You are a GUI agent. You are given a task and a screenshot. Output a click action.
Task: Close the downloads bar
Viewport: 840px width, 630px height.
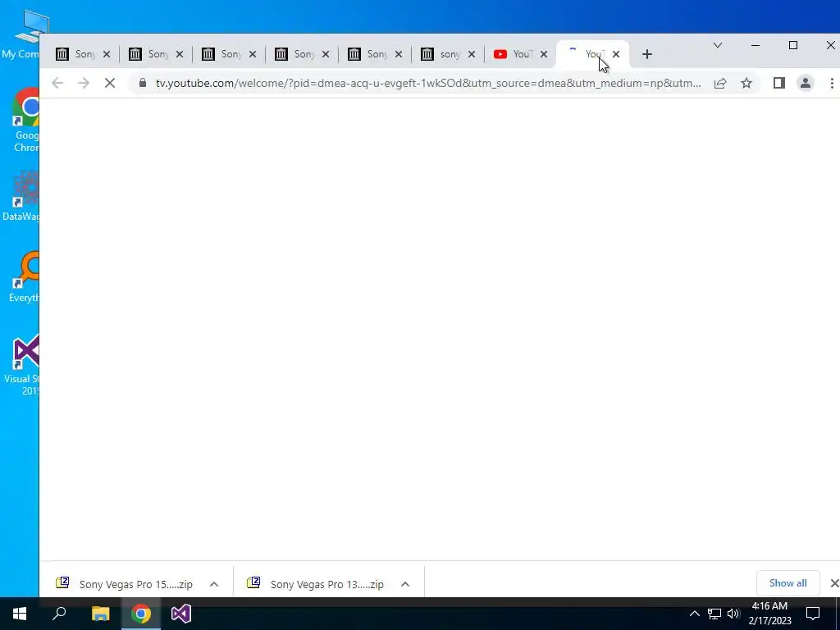pyautogui.click(x=834, y=583)
